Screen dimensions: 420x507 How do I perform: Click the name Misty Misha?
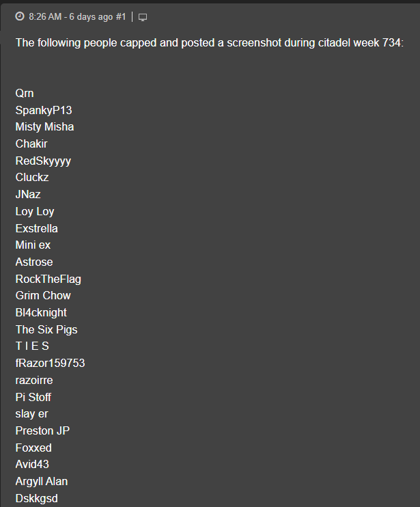coord(44,127)
